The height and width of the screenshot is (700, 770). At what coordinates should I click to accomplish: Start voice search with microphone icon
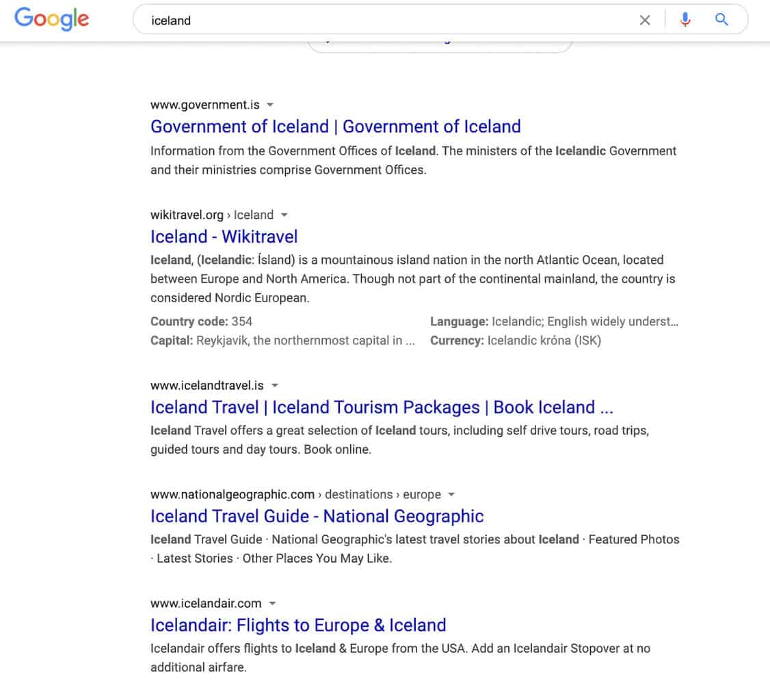point(685,20)
